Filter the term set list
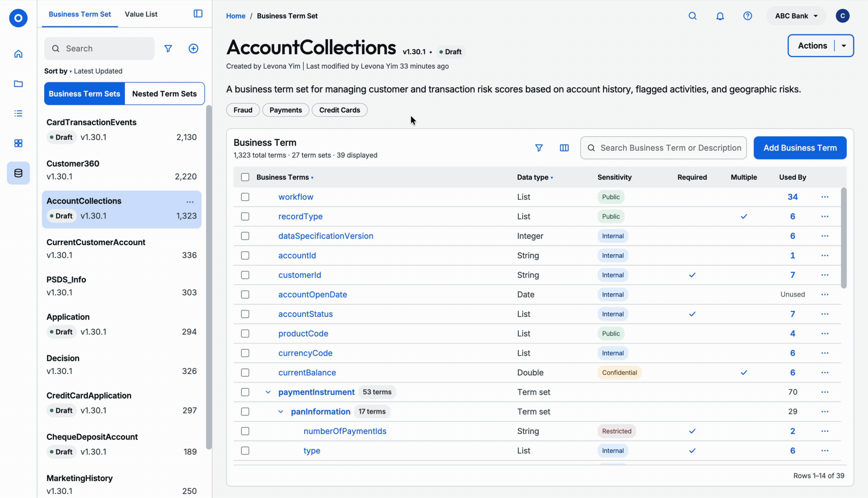The image size is (868, 498). 168,49
